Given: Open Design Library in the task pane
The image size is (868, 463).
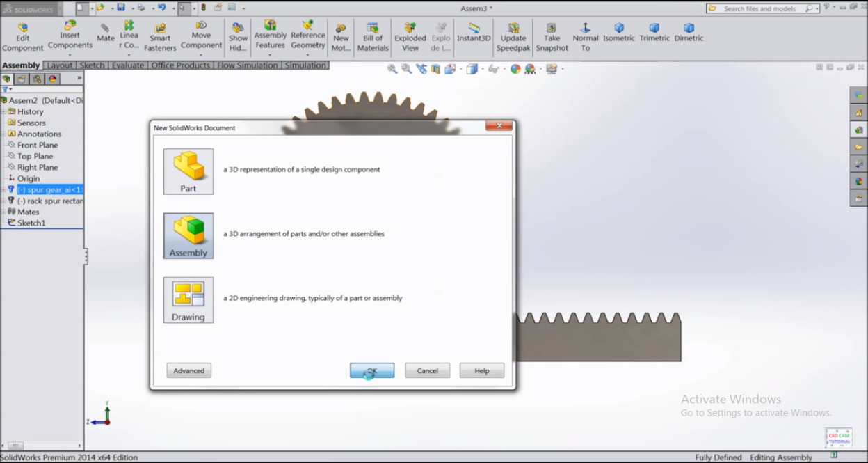Looking at the screenshot, I should (x=859, y=130).
